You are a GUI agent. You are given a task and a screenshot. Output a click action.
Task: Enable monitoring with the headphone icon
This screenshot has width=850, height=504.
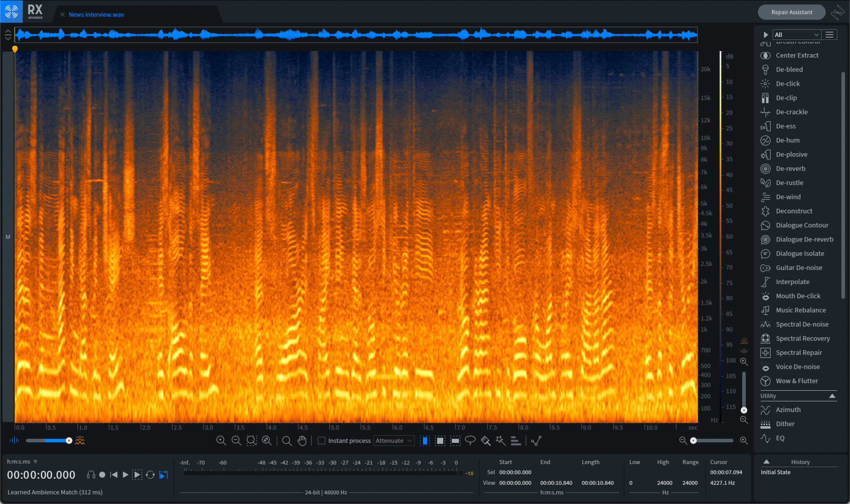[91, 475]
